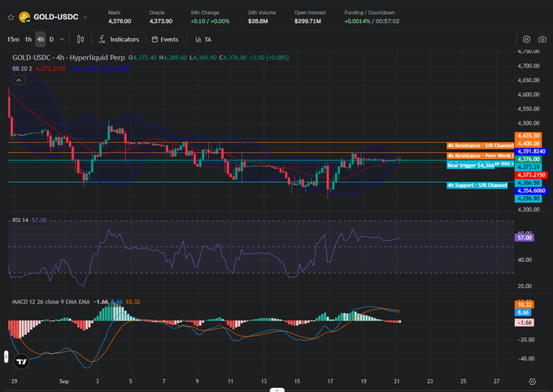
Task: Open the candlestick chart style selector
Action: [x=81, y=40]
